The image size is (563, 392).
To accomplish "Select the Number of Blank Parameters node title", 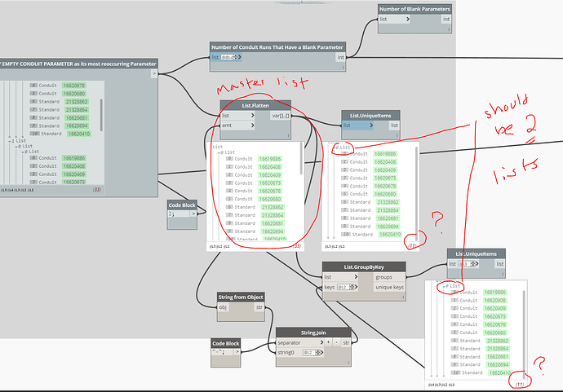I will click(414, 9).
